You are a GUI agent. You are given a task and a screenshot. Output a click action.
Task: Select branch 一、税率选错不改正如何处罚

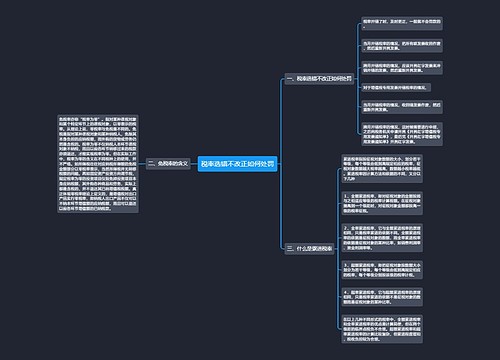point(319,79)
